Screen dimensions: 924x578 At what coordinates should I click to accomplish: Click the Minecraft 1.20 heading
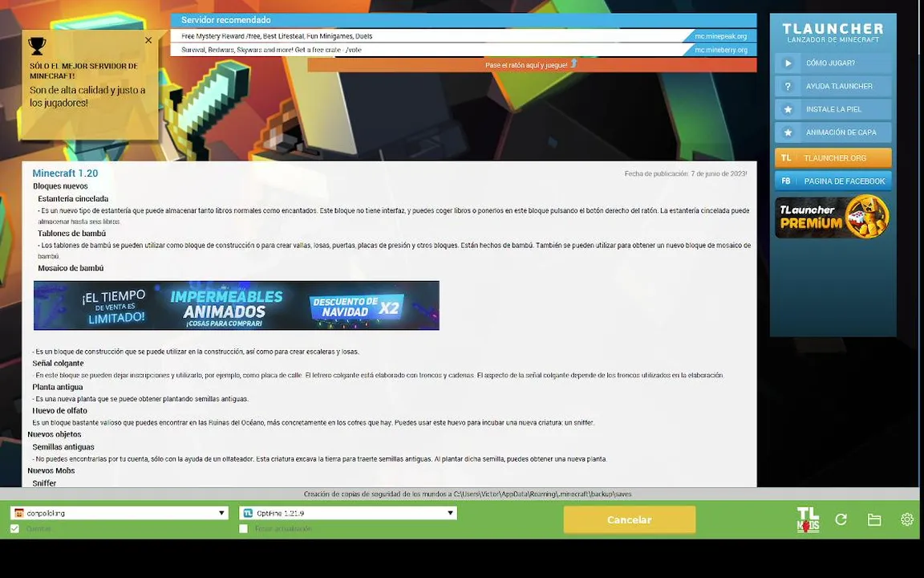[x=65, y=173]
